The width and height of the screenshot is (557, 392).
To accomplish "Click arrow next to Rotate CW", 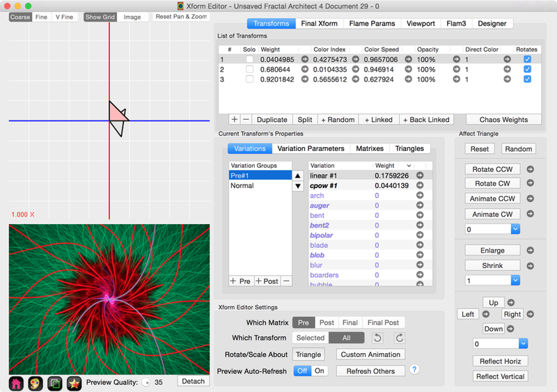I will [530, 183].
